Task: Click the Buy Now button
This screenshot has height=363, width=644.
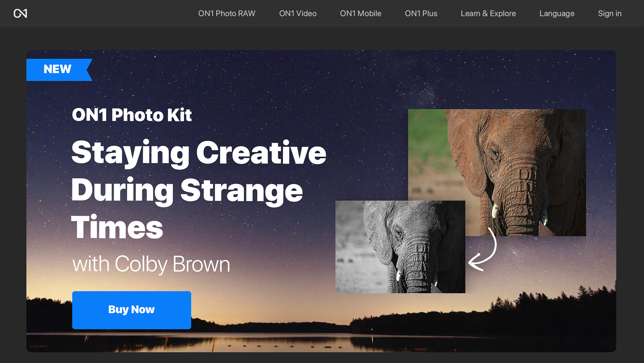Action: click(x=131, y=310)
